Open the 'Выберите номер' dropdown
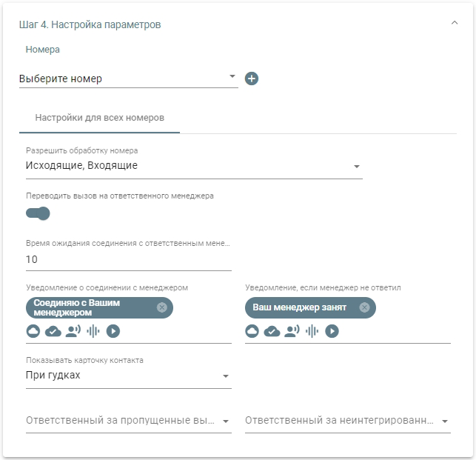This screenshot has width=476, height=460. (127, 79)
